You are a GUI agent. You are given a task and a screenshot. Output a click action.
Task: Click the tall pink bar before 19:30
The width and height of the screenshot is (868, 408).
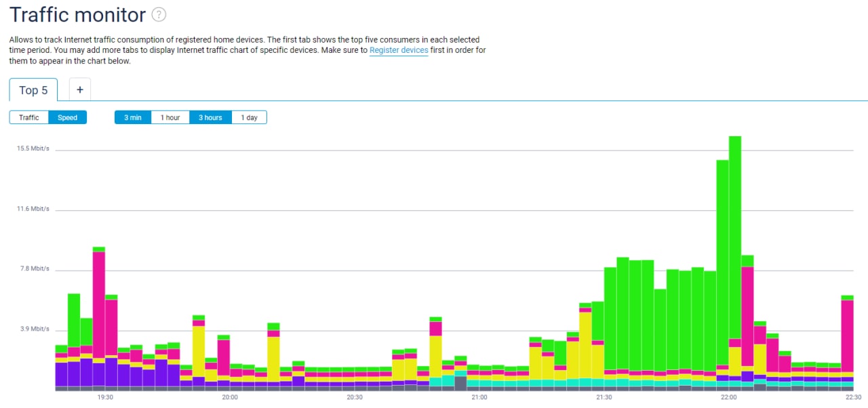[99, 305]
